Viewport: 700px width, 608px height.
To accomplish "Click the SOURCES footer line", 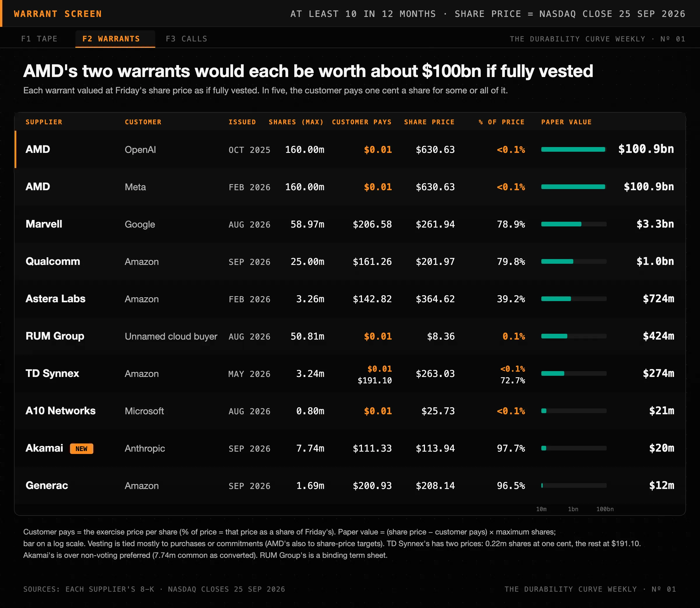I will click(x=154, y=589).
